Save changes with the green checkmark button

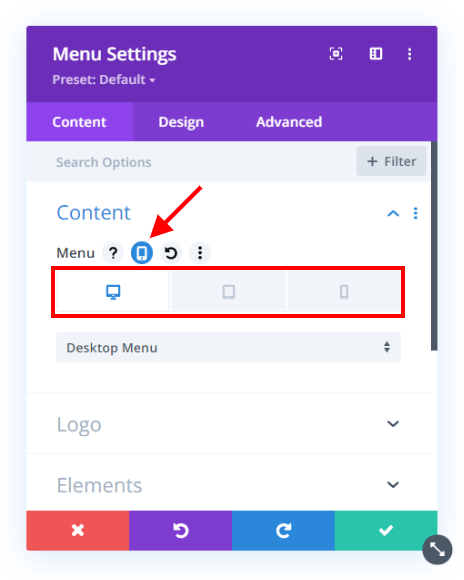tap(386, 530)
